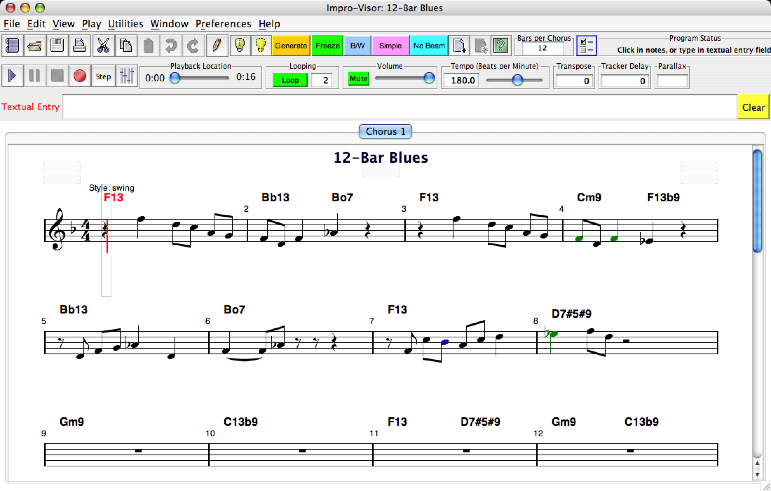Click the Undo arrow icon
771x491 pixels.
tap(171, 45)
